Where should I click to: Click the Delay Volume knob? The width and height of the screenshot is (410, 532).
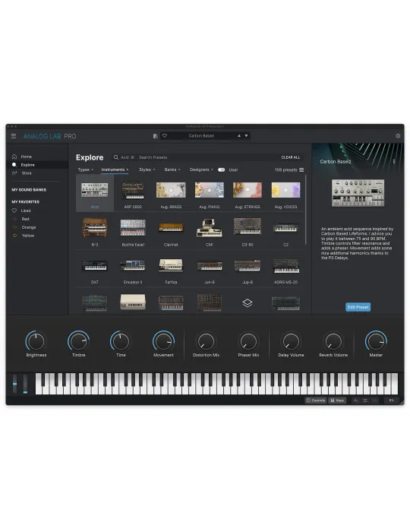click(x=291, y=341)
